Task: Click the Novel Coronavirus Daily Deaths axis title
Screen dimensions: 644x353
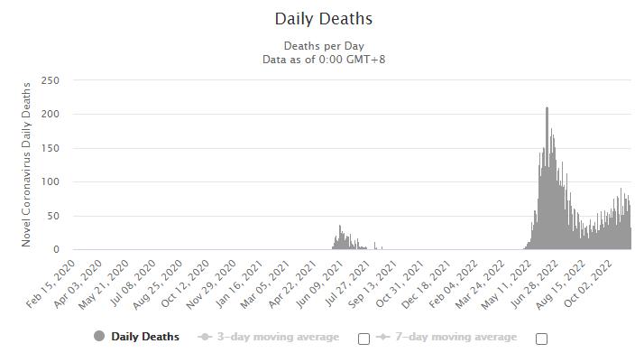Action: pyautogui.click(x=26, y=164)
